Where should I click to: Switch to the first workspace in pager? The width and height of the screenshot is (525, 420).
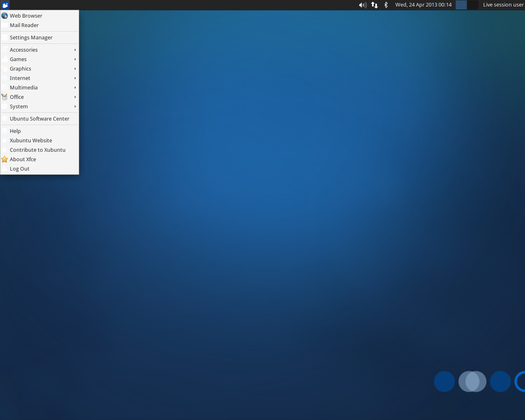click(461, 5)
